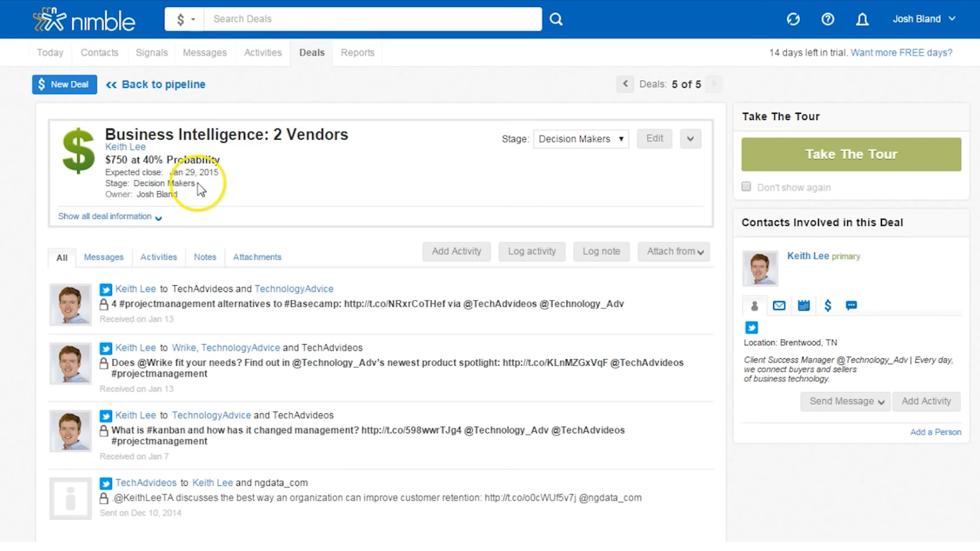This screenshot has height=551, width=980.
Task: Open the search type dollar dropdown
Action: click(185, 19)
